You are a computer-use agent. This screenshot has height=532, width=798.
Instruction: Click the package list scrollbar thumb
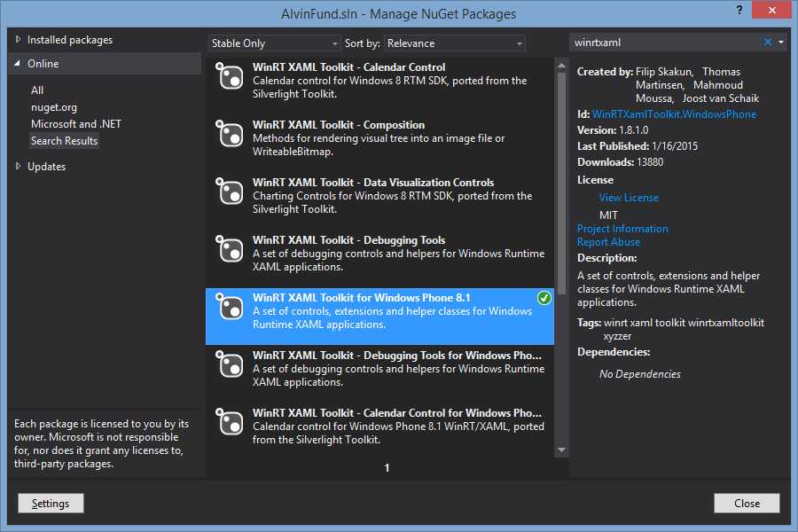561,184
